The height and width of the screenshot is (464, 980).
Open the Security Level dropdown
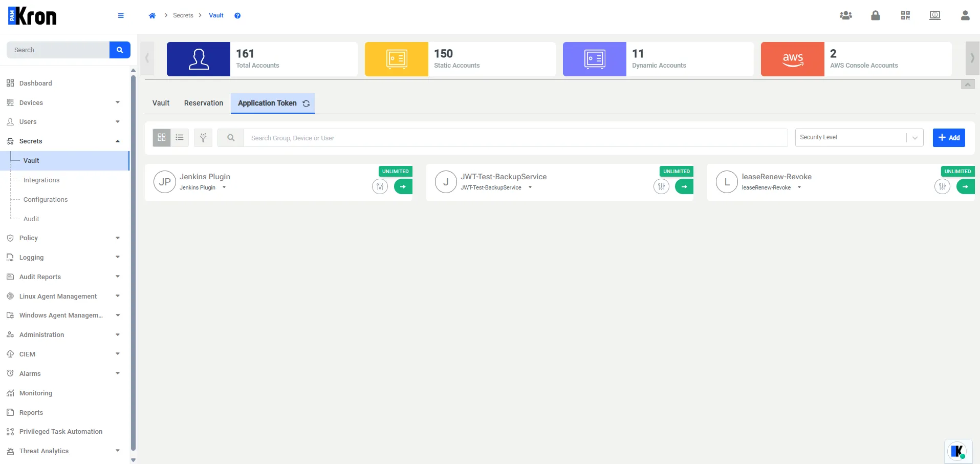coord(859,137)
